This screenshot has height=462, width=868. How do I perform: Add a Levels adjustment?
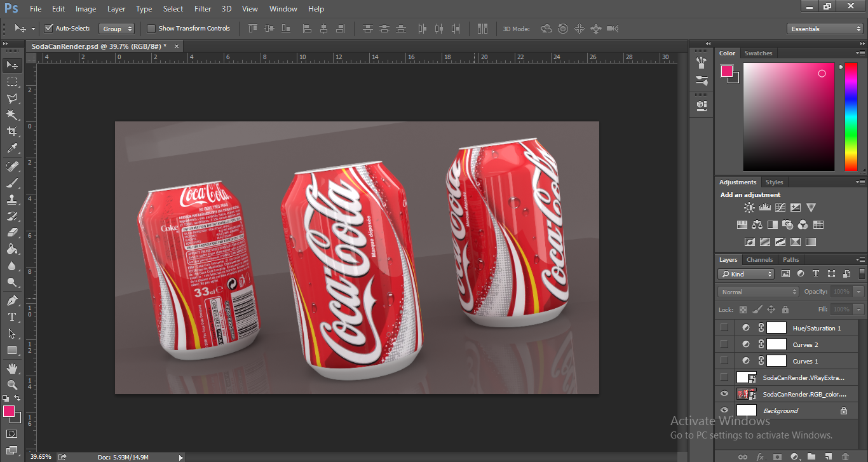point(765,208)
